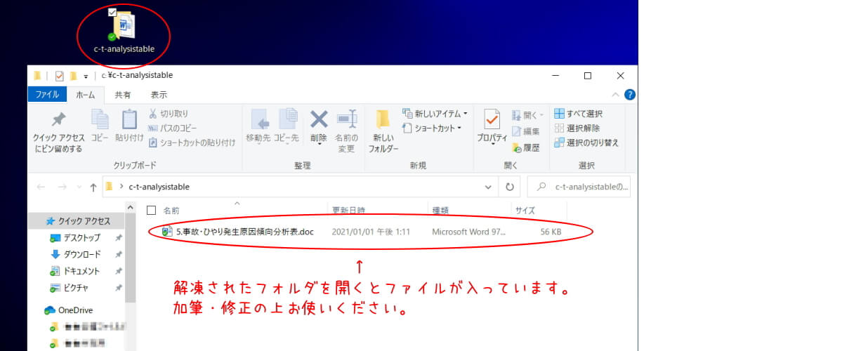Click 名前の変更 rename button
This screenshot has height=351, width=868.
(346, 131)
